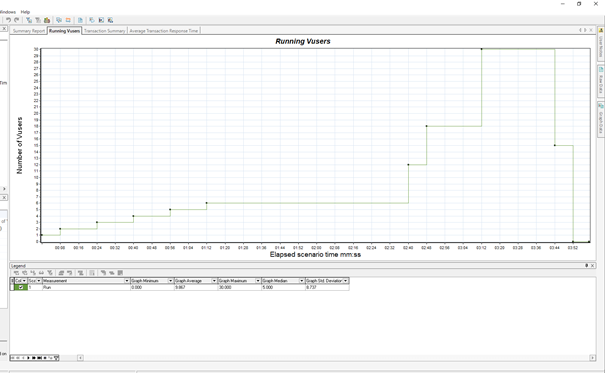The width and height of the screenshot is (605, 373).
Task: Pin the Legend panel with the pushpin
Action: click(x=586, y=265)
